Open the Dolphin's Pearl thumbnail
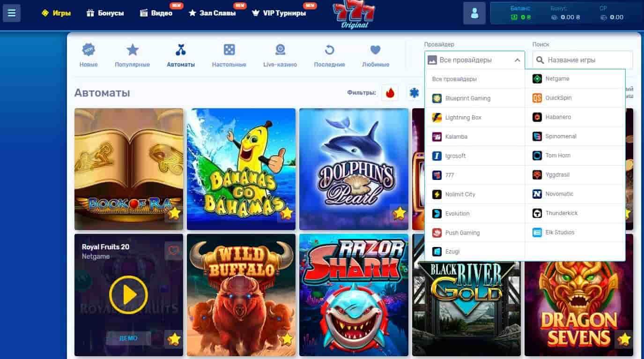Screen dimensions: 644x359 [x=354, y=169]
